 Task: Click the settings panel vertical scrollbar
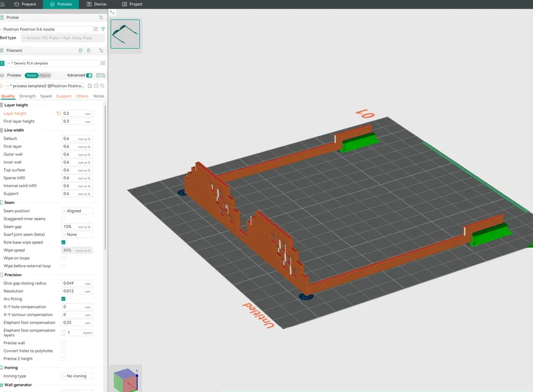pos(105,177)
